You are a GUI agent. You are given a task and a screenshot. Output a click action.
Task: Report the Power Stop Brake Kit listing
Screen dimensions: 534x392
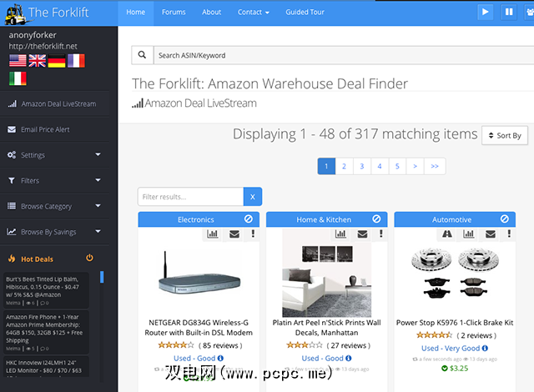click(509, 234)
